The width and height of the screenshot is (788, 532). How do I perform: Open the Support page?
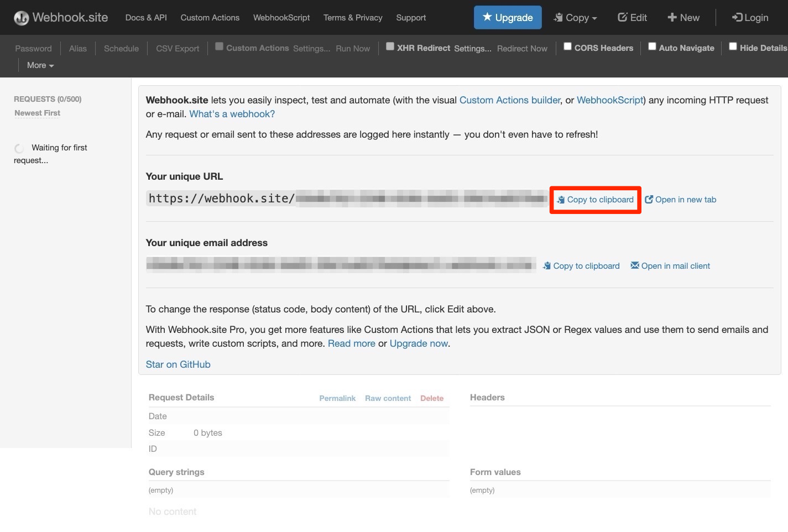click(x=411, y=18)
